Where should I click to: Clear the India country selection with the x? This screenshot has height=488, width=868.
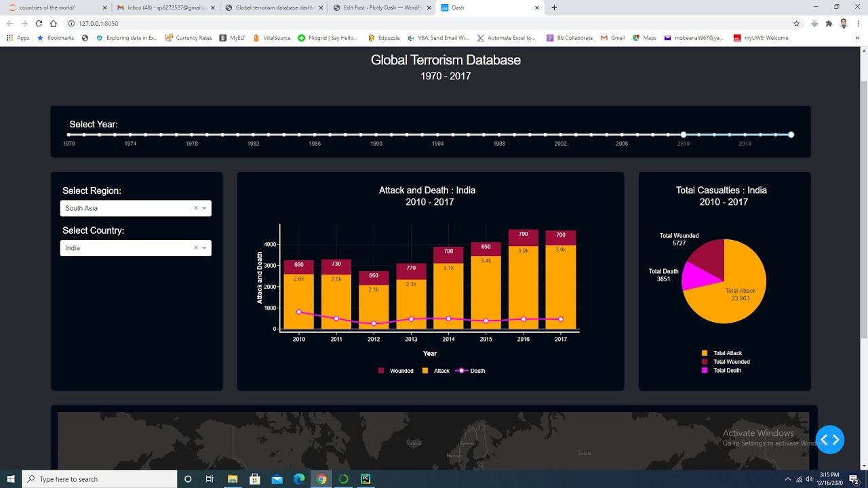(x=195, y=248)
